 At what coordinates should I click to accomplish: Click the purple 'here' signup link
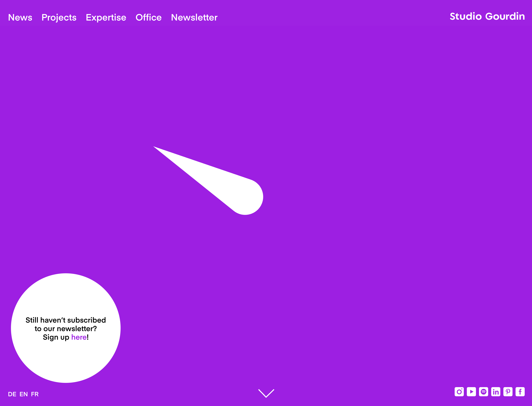pos(79,337)
